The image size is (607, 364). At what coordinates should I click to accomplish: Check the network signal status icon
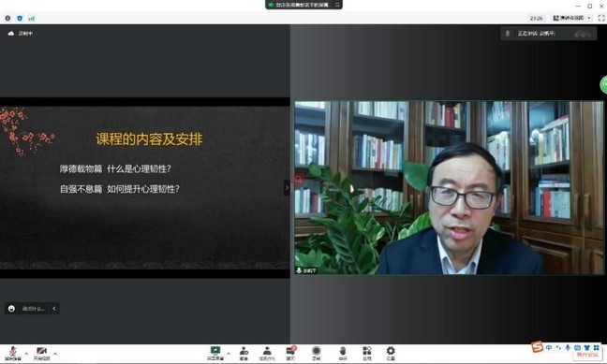click(32, 18)
